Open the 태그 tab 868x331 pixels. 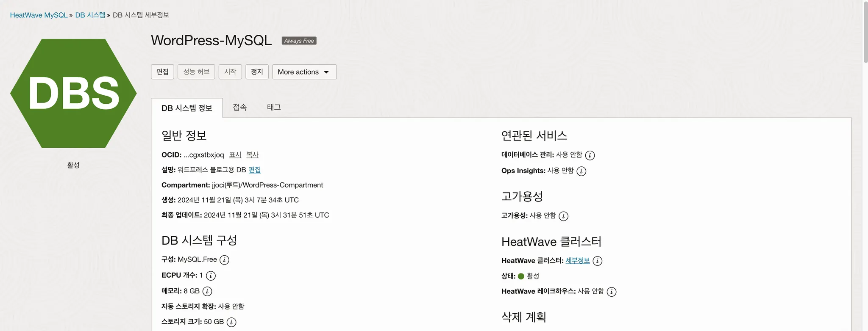click(274, 108)
